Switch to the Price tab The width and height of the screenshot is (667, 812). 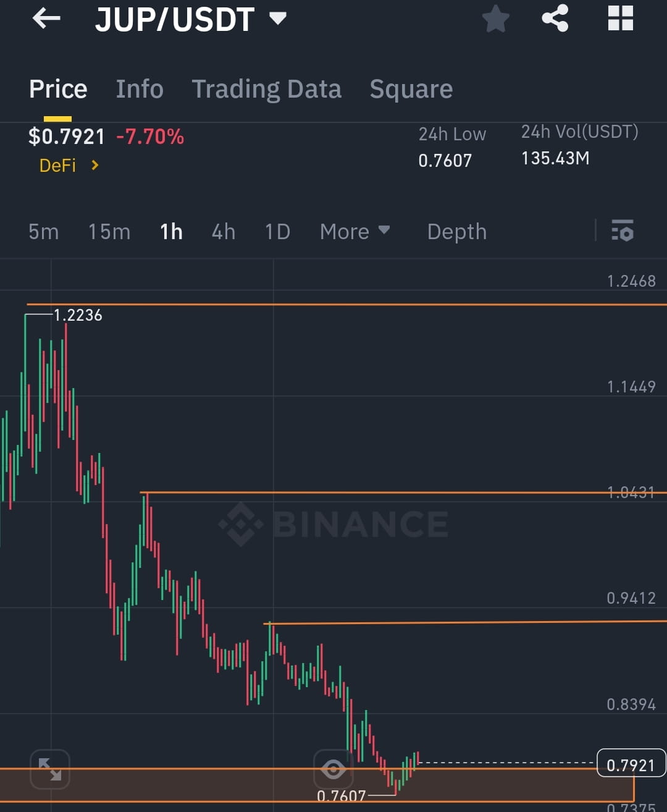[58, 89]
